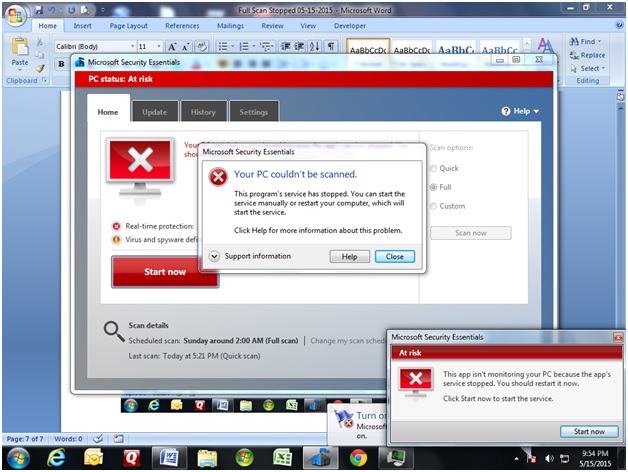Click Start now in At risk notification

tap(589, 432)
